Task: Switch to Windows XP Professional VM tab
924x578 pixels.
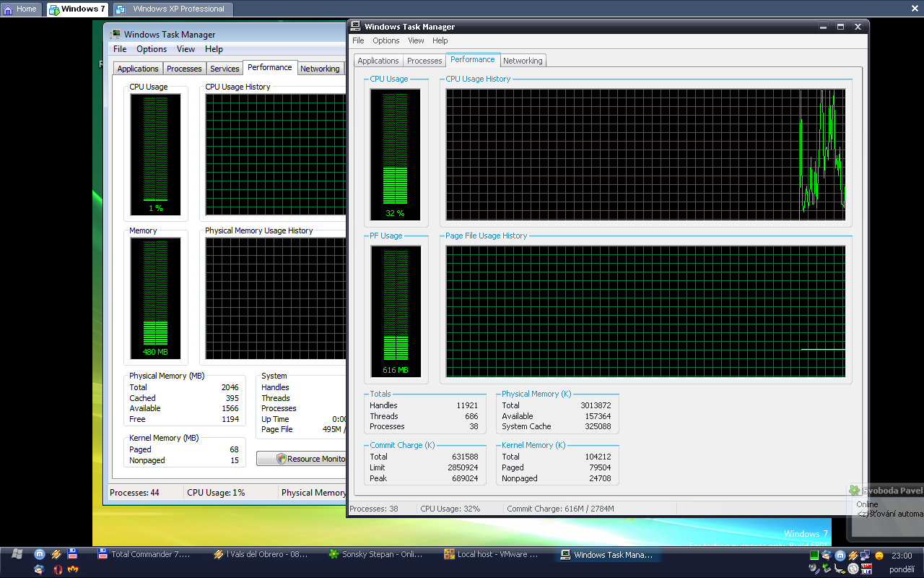Action: tap(173, 9)
